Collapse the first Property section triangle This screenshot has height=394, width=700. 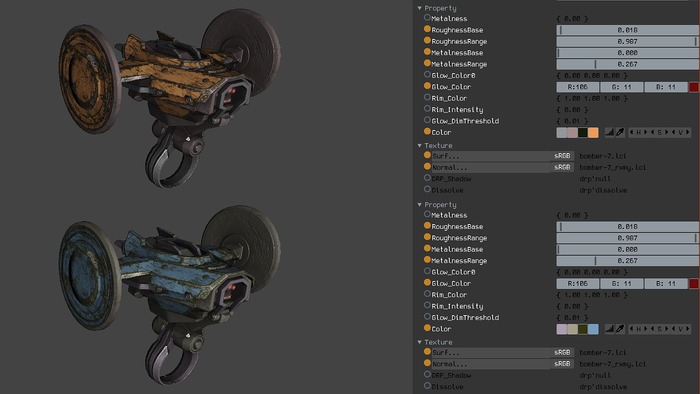(420, 8)
